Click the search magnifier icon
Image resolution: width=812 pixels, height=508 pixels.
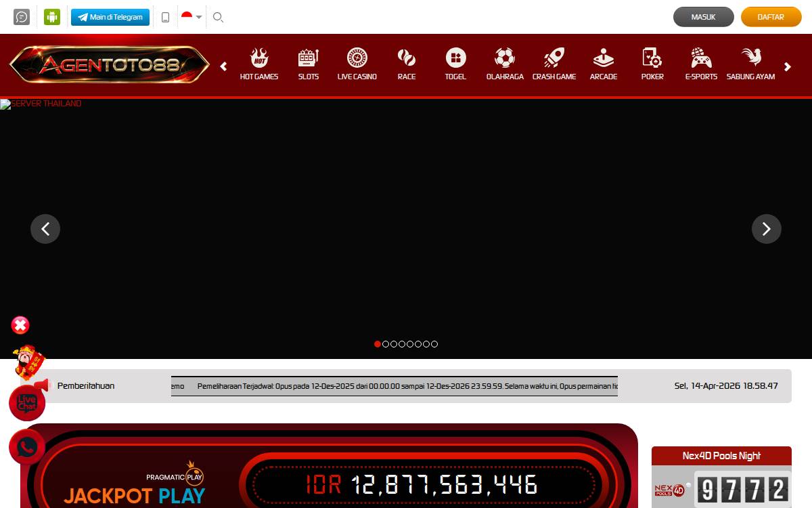point(218,17)
